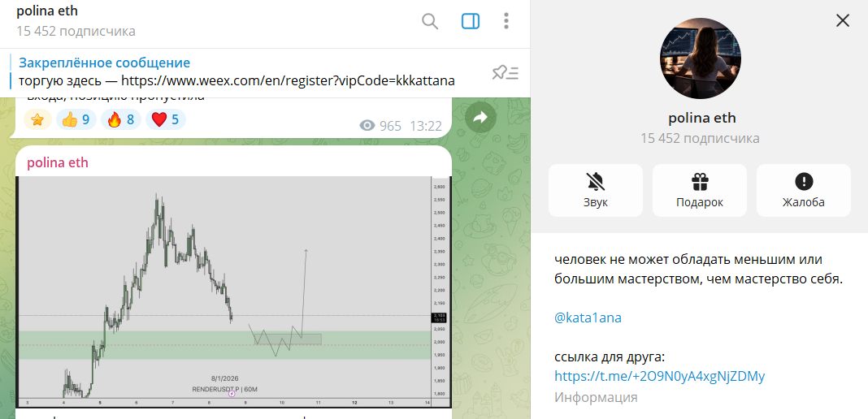Close the channel info panel
The height and width of the screenshot is (419, 868).
point(843,21)
